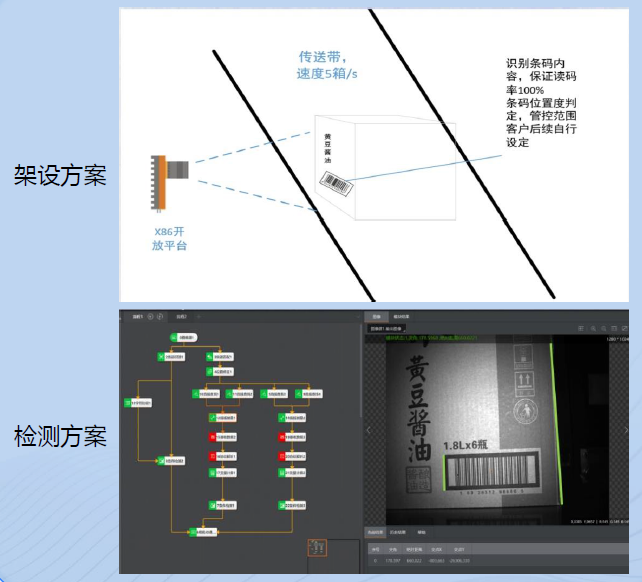642x582 pixels.
Task: Open the first tab of the image panel
Action: (x=376, y=316)
